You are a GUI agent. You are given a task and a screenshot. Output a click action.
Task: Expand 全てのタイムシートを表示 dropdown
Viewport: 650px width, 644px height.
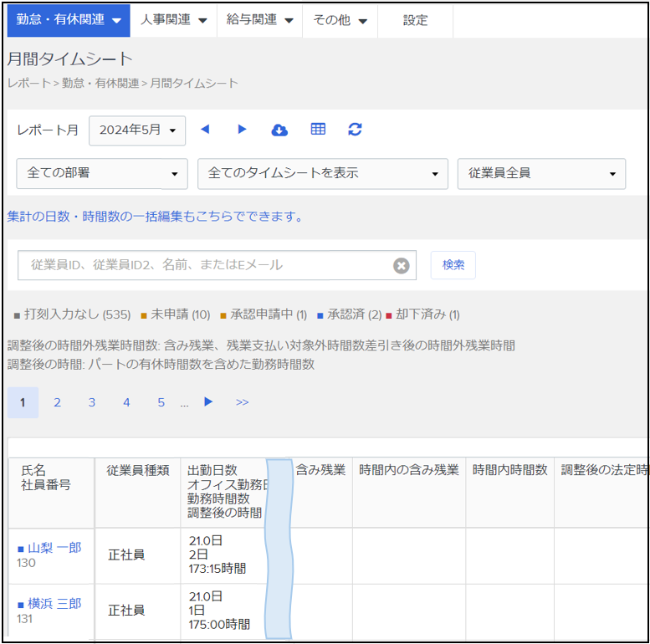coord(323,174)
